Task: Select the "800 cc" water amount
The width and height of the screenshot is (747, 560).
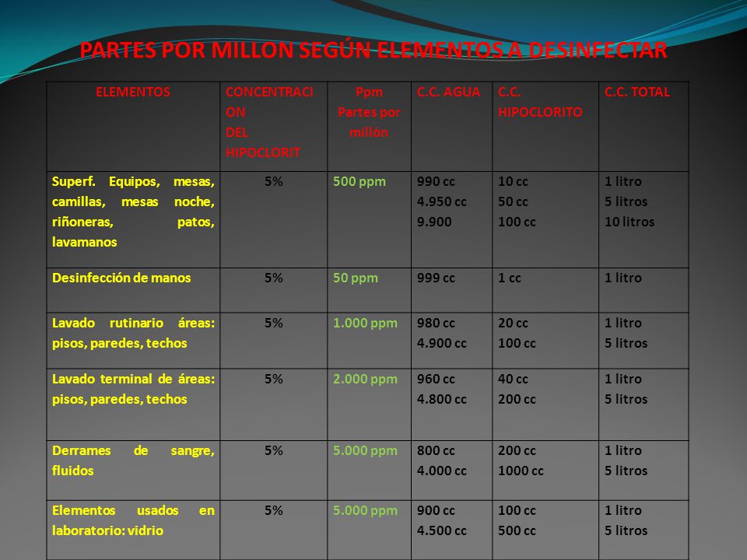Action: 436,451
